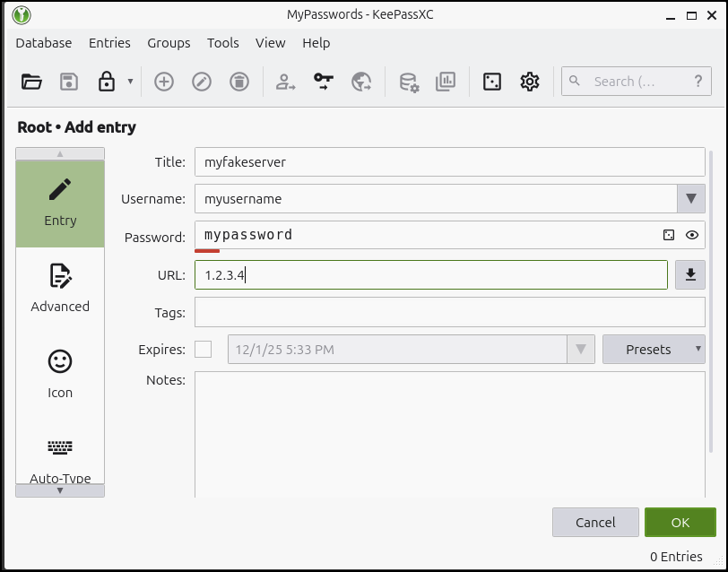Select the Add new entry plus icon
The image size is (728, 572).
[163, 81]
